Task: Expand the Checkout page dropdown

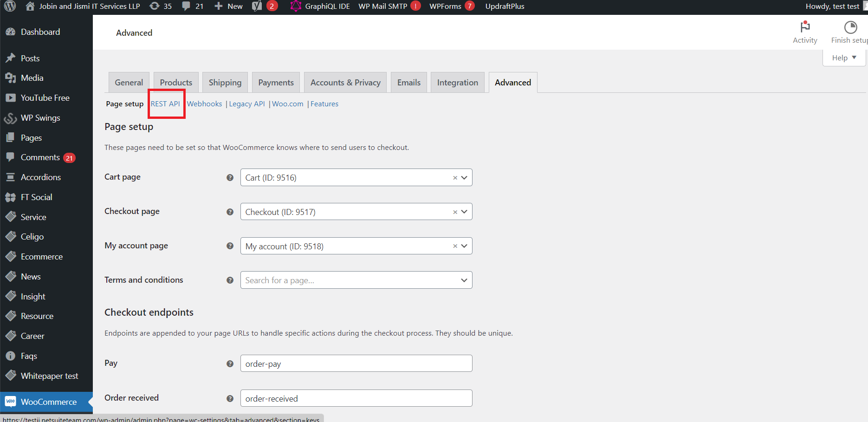Action: click(x=464, y=212)
